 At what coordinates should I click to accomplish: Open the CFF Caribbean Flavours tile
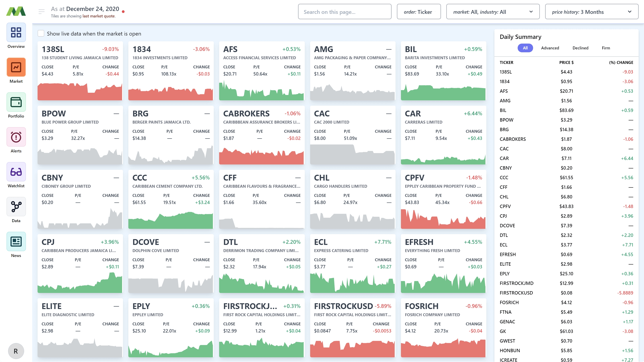click(262, 199)
